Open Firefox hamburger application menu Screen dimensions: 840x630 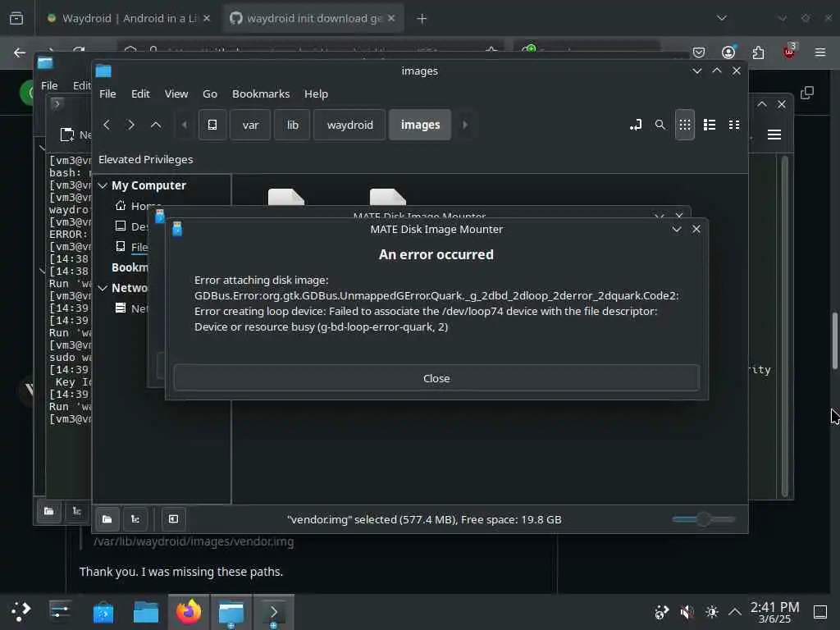[820, 52]
